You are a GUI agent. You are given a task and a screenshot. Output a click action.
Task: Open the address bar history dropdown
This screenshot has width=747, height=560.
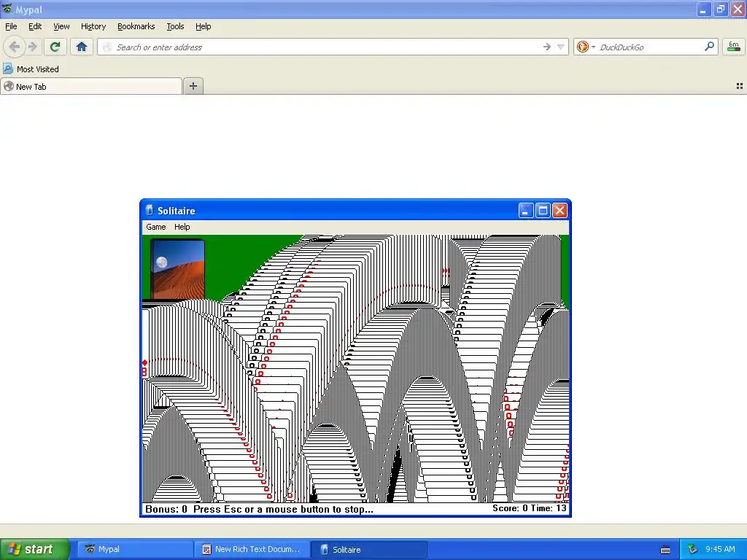point(561,47)
